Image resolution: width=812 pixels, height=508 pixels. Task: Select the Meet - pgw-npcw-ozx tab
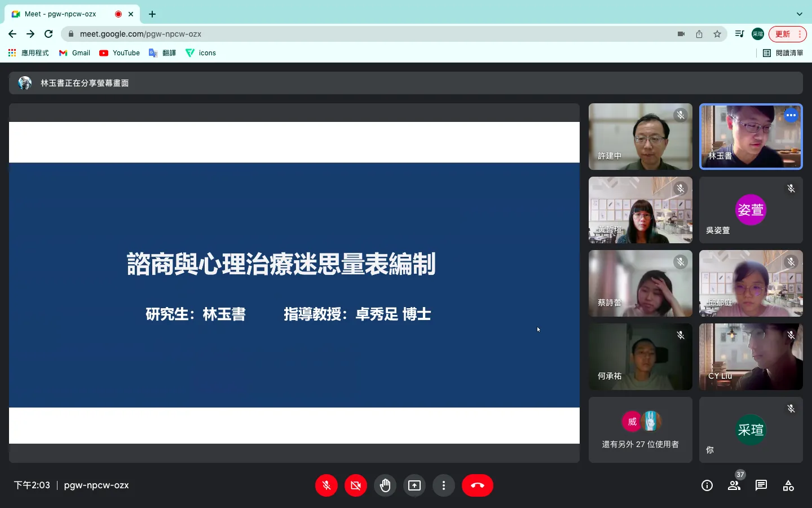click(x=72, y=14)
